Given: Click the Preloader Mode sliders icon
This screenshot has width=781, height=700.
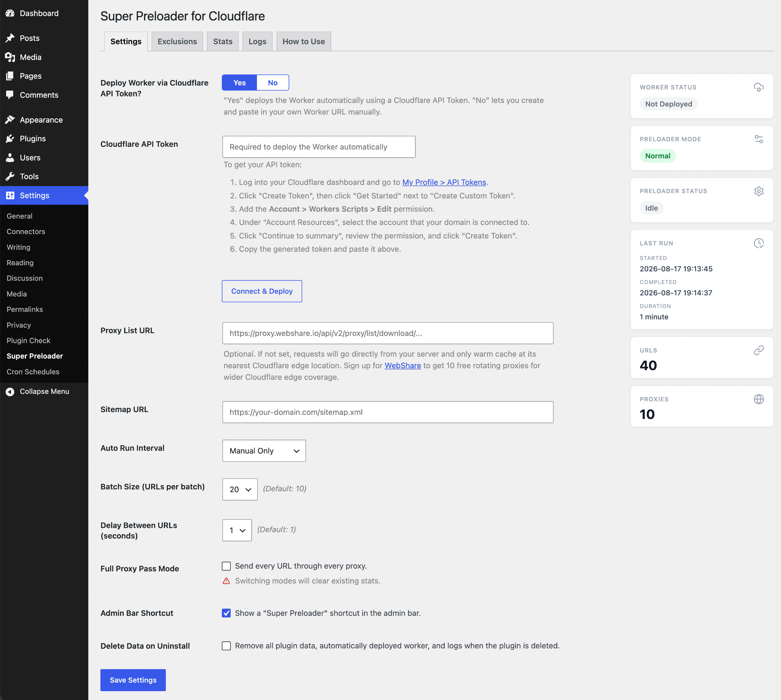Looking at the screenshot, I should pyautogui.click(x=758, y=139).
